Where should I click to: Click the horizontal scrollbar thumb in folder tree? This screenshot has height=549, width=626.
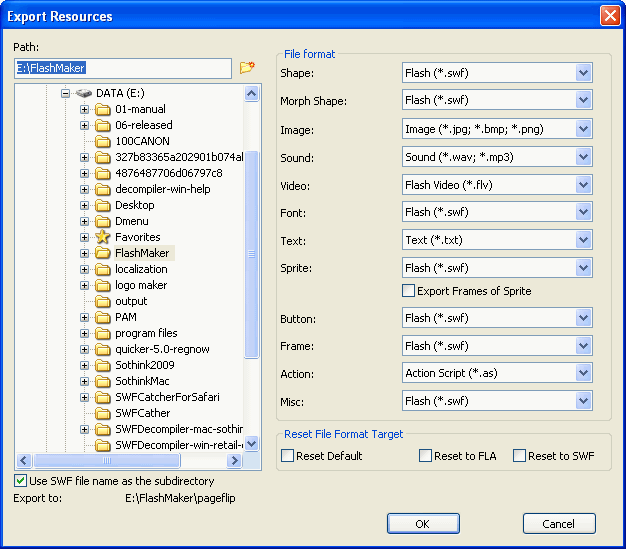pyautogui.click(x=107, y=460)
